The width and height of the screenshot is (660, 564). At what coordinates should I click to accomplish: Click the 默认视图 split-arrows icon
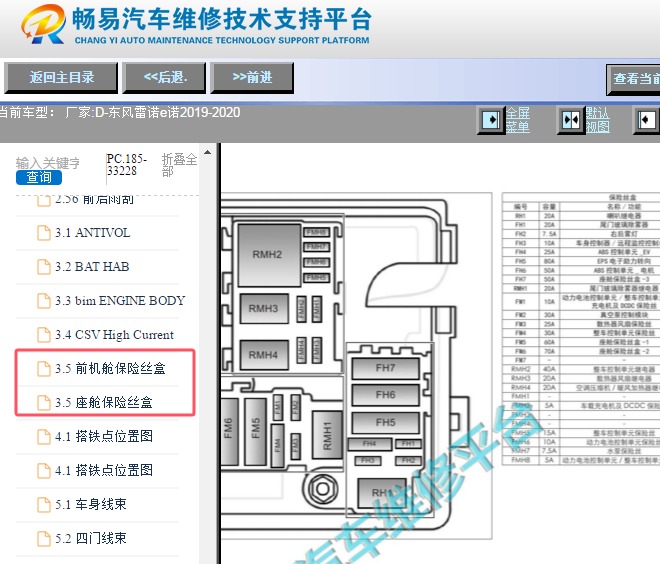(571, 120)
